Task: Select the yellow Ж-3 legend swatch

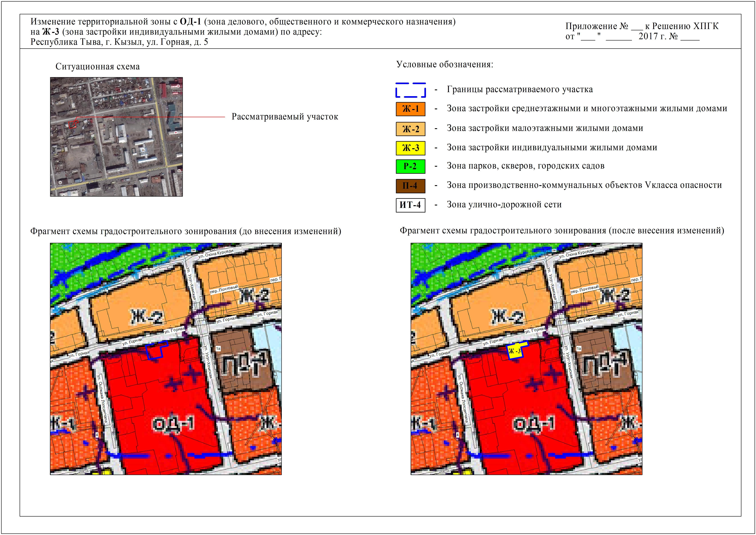Action: [410, 148]
